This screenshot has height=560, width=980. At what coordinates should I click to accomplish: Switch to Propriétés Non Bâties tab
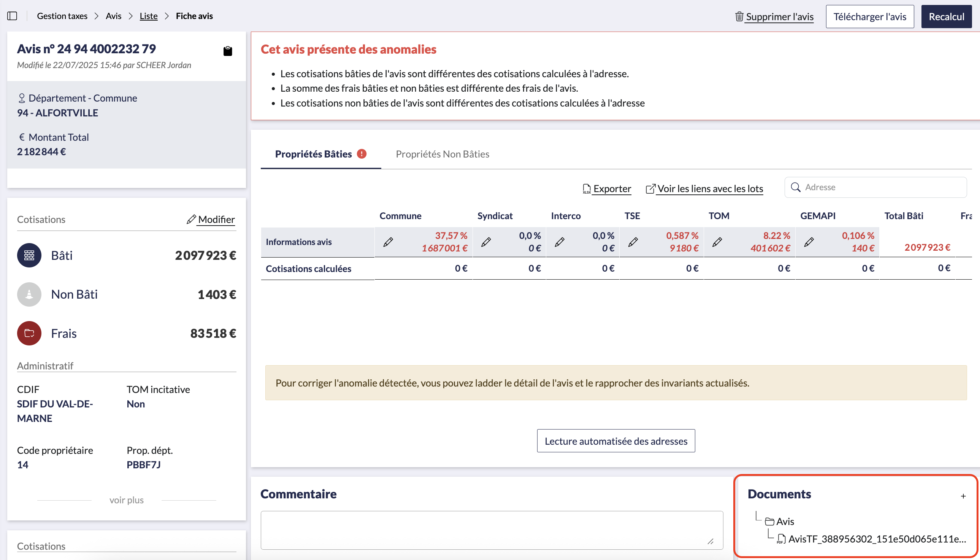[442, 154]
